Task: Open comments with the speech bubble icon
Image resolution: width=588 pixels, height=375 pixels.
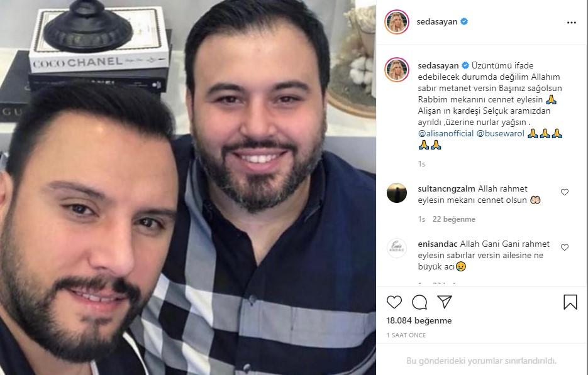Action: tap(419, 302)
